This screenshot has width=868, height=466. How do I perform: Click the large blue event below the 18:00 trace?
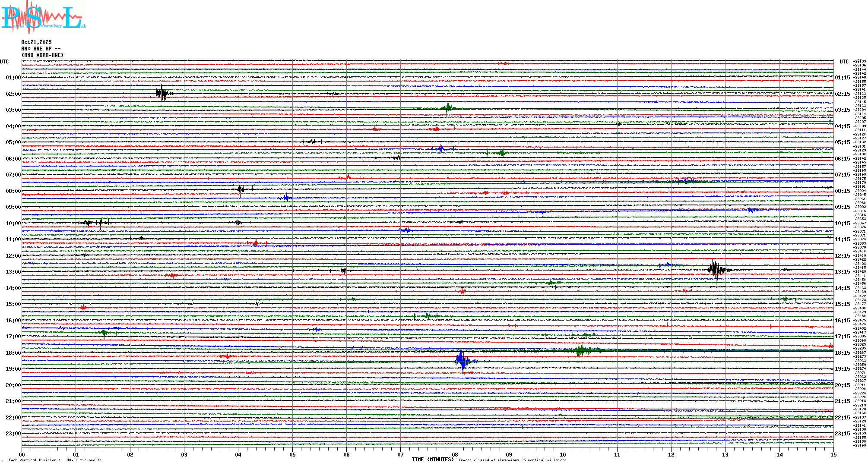[462, 361]
